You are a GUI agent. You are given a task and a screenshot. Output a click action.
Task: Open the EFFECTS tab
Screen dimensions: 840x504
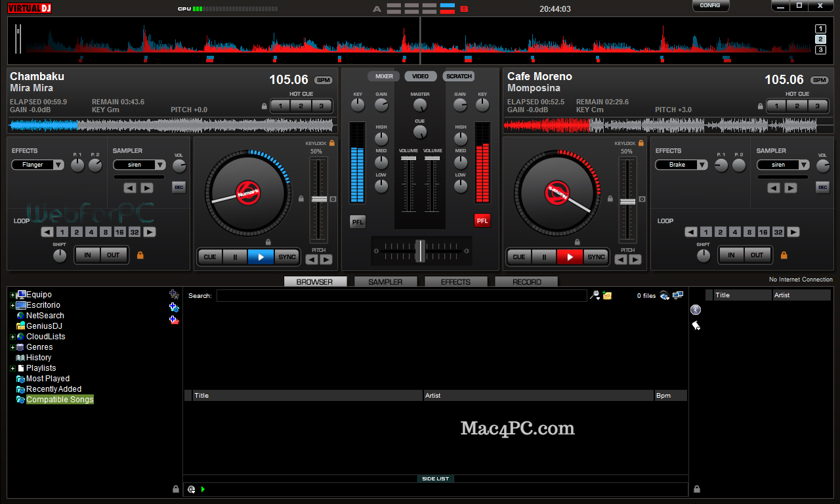click(455, 282)
